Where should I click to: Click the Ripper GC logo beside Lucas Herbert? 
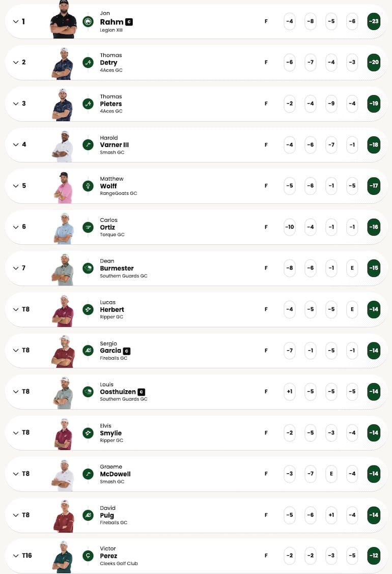tap(88, 309)
